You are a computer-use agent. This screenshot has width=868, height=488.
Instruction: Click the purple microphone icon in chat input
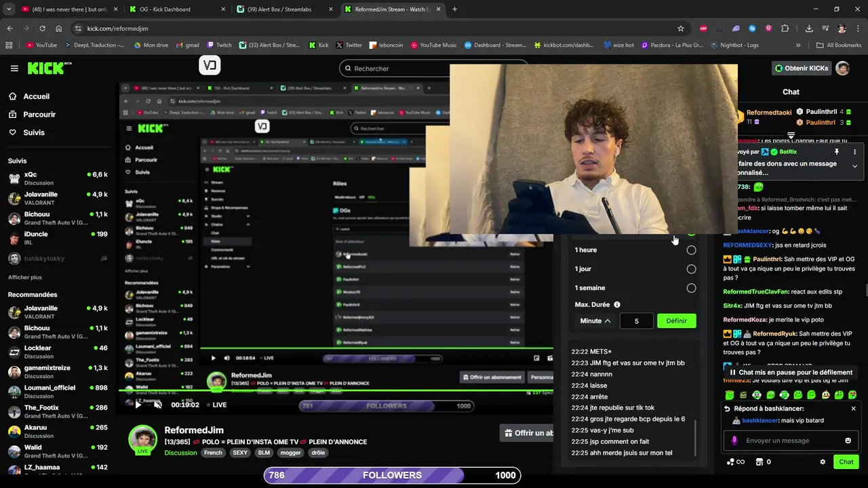pos(734,441)
